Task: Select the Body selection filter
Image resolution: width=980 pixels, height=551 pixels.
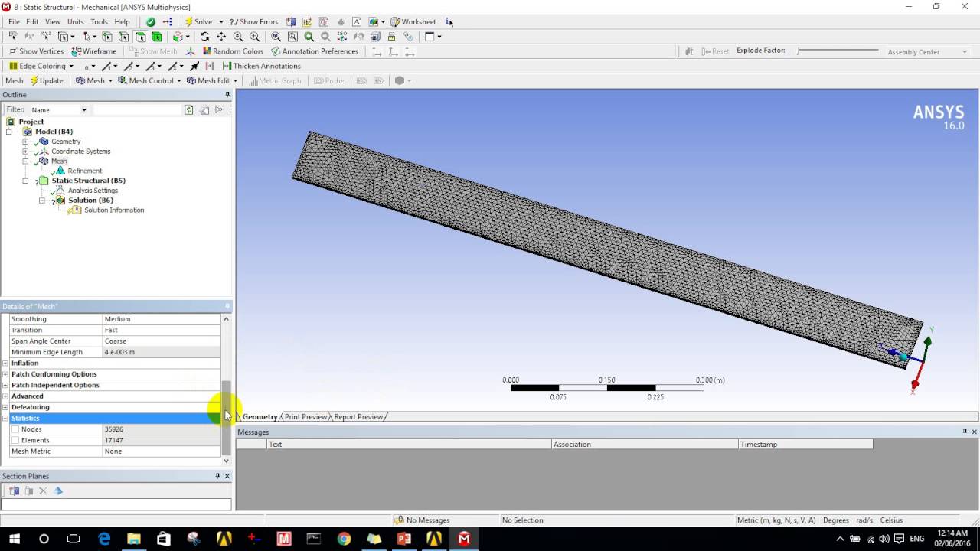Action: point(157,37)
